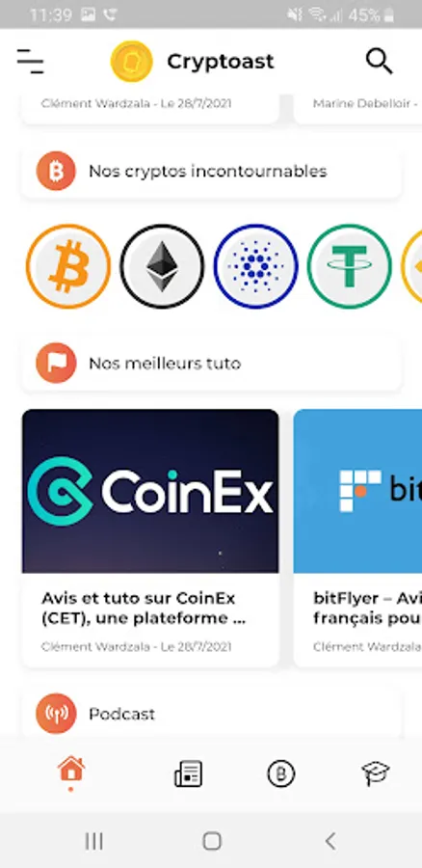Viewport: 422px width, 868px height.
Task: Select the Bitcoin coin icon
Action: 68,266
